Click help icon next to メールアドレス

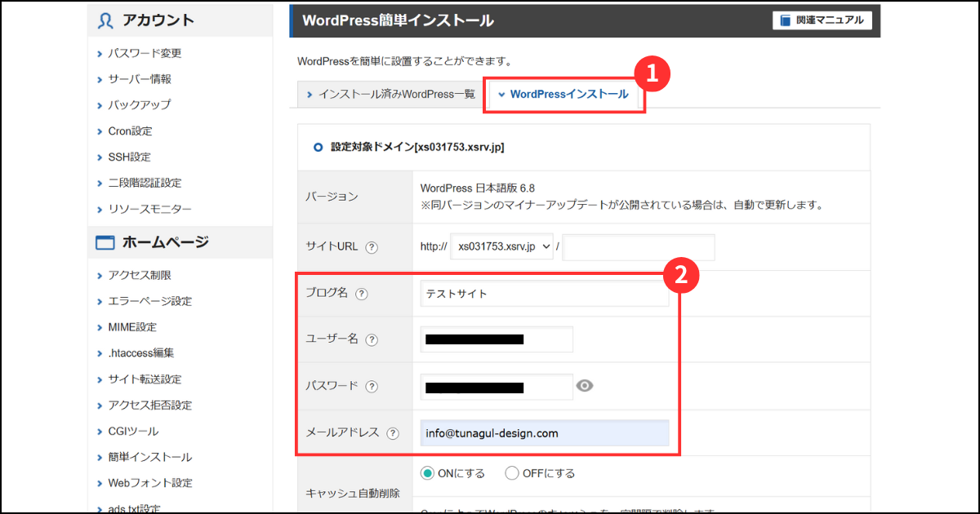click(393, 433)
